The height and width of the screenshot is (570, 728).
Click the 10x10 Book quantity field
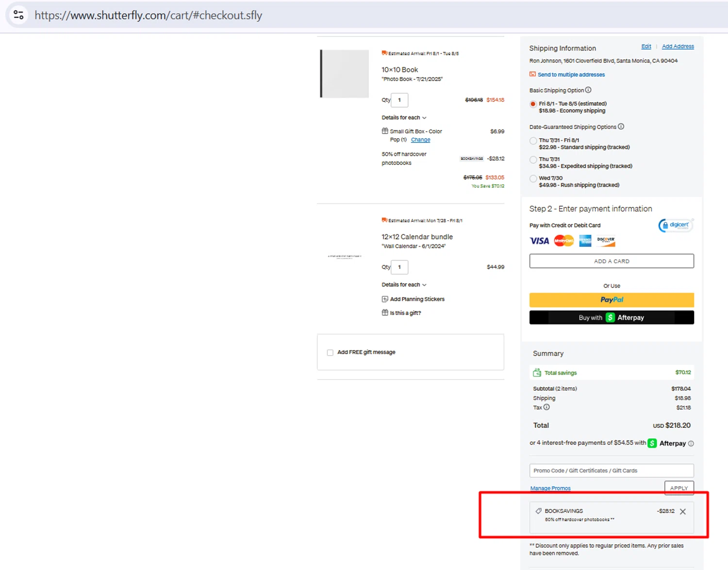coord(399,100)
